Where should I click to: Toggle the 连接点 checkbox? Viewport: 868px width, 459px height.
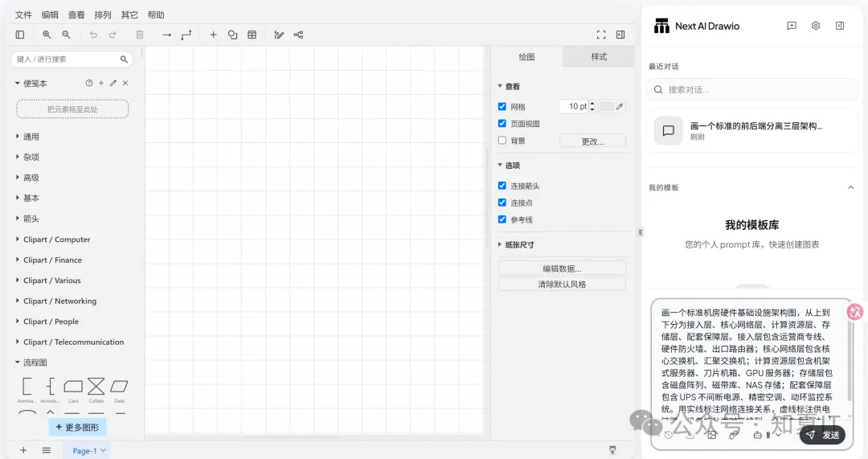(x=502, y=203)
